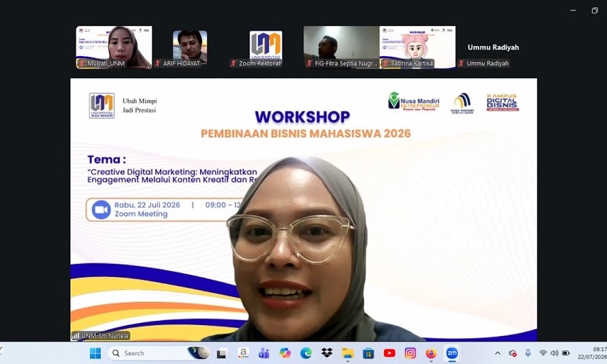Expand the hidden system tray icons
The width and height of the screenshot is (607, 364).
click(x=498, y=353)
